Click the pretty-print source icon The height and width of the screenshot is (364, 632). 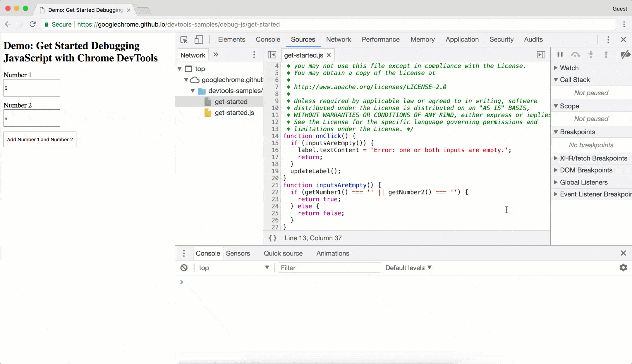point(273,238)
